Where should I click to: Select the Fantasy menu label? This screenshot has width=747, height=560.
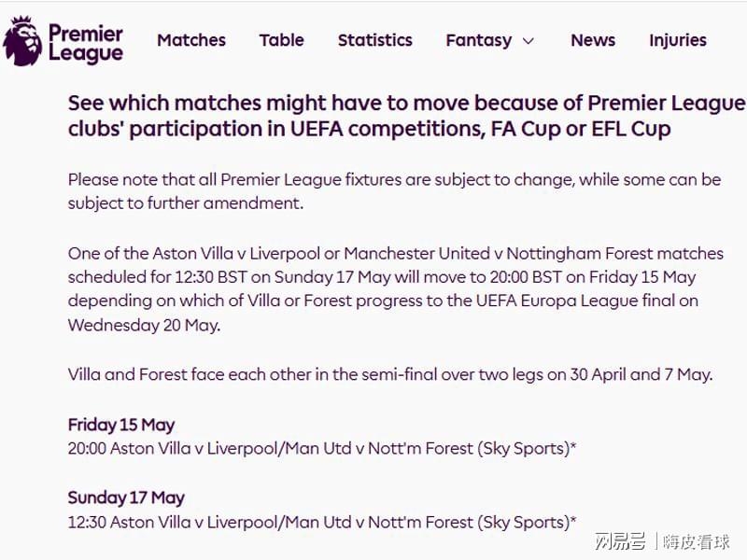[x=479, y=40]
